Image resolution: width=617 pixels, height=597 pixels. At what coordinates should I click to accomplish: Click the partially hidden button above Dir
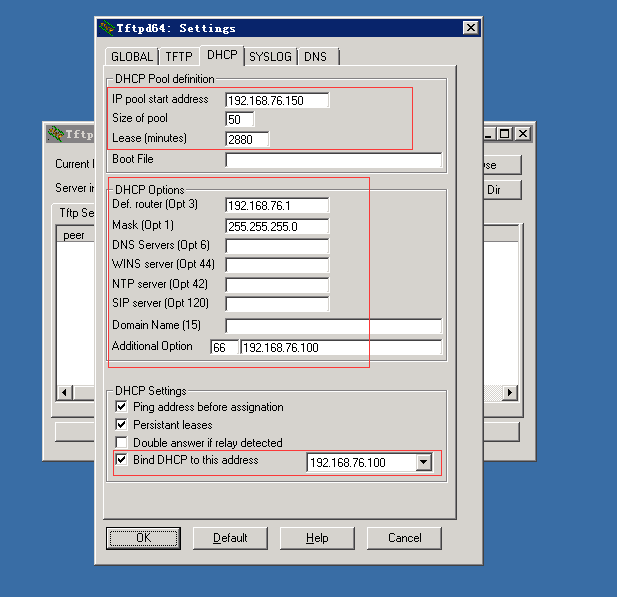click(502, 165)
